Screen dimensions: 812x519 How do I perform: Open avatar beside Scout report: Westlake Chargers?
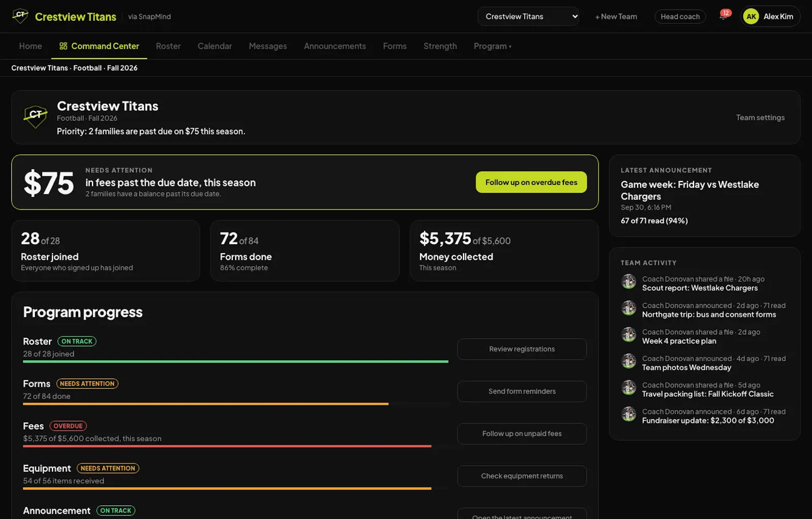pos(629,281)
